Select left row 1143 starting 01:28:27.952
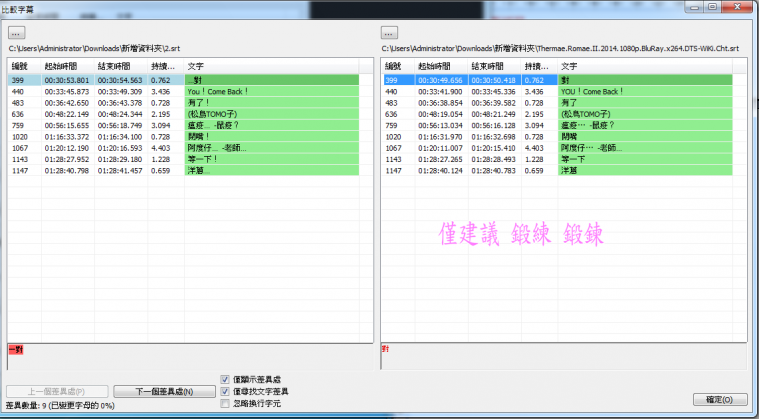The width and height of the screenshot is (759, 419). coord(183,159)
